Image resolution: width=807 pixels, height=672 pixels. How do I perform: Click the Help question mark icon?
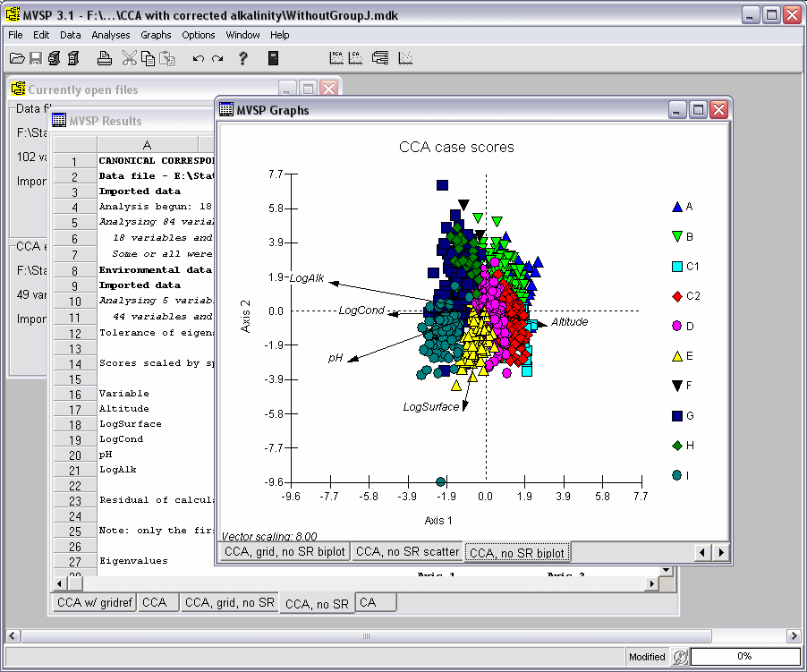[242, 58]
